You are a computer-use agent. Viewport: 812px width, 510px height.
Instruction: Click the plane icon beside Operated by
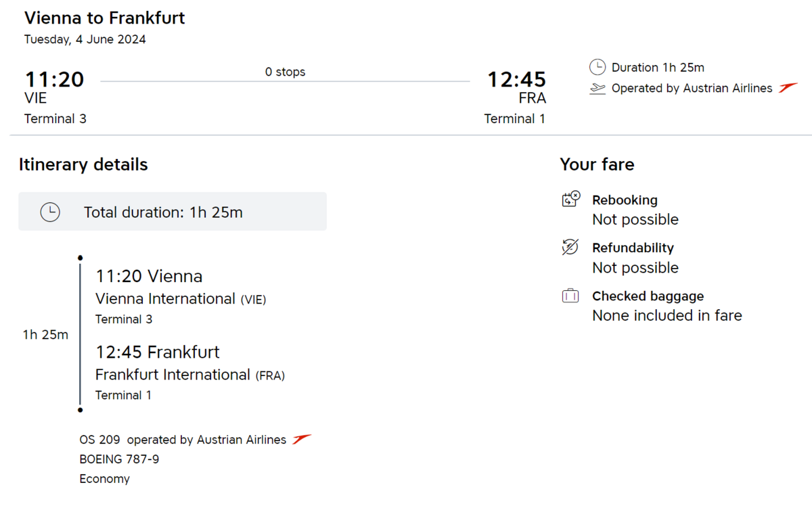(x=597, y=89)
